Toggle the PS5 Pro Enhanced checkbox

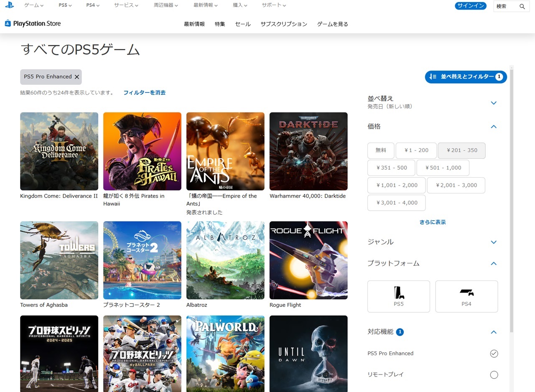(494, 354)
